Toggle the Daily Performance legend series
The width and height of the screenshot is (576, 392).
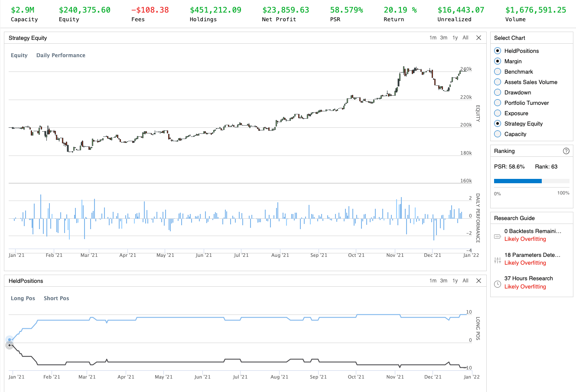[61, 55]
